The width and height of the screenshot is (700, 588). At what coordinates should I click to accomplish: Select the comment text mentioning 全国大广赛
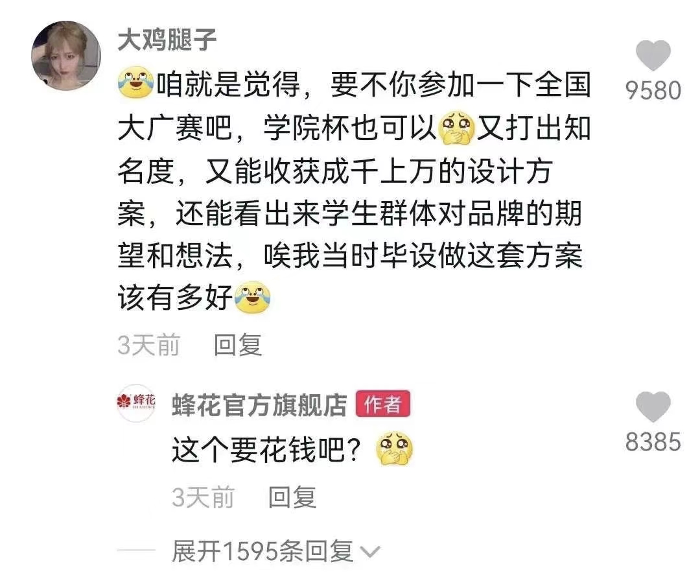tap(355, 191)
